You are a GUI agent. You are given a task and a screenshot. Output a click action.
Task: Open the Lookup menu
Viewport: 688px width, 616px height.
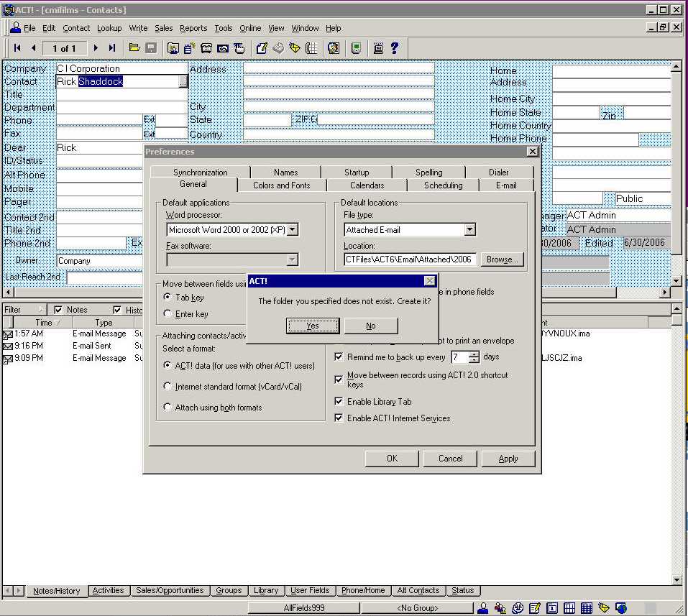pos(109,28)
